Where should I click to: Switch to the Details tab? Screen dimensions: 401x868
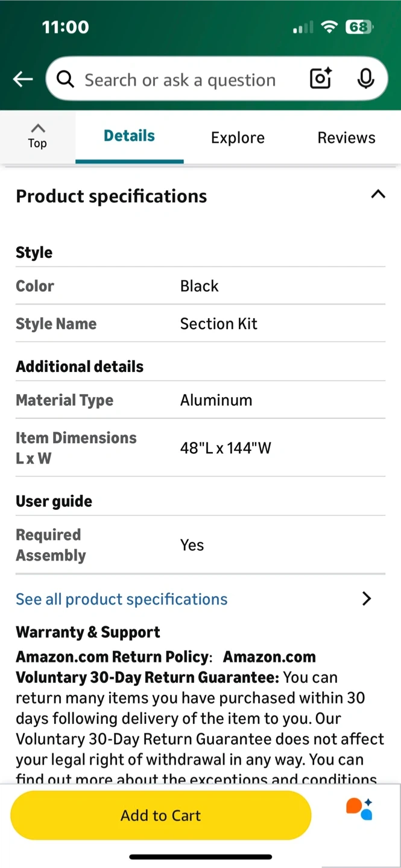pyautogui.click(x=129, y=136)
